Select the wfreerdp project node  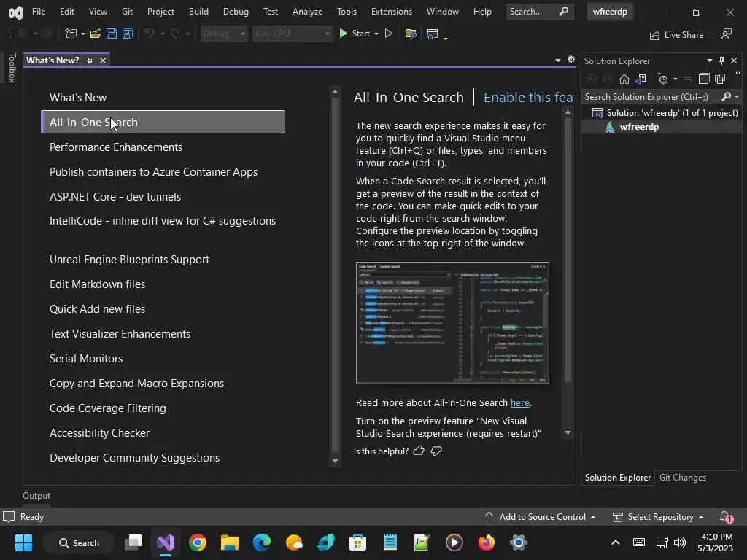[x=632, y=127]
